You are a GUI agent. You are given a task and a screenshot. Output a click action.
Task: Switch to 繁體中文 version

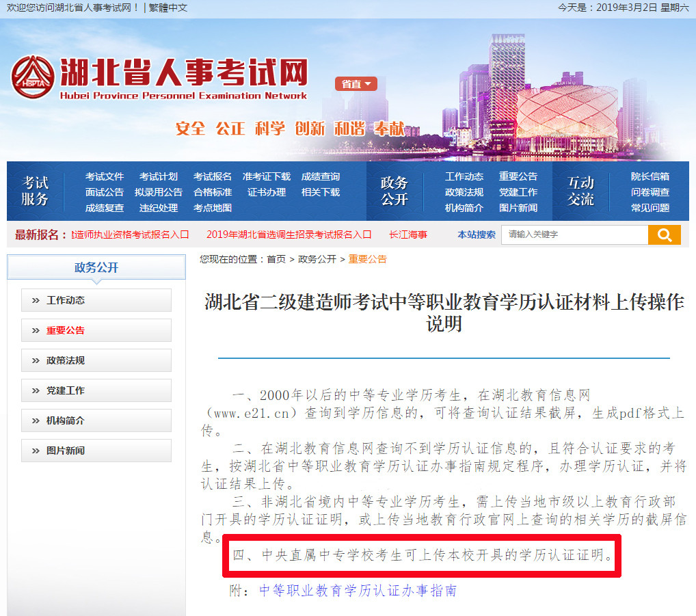tap(168, 8)
